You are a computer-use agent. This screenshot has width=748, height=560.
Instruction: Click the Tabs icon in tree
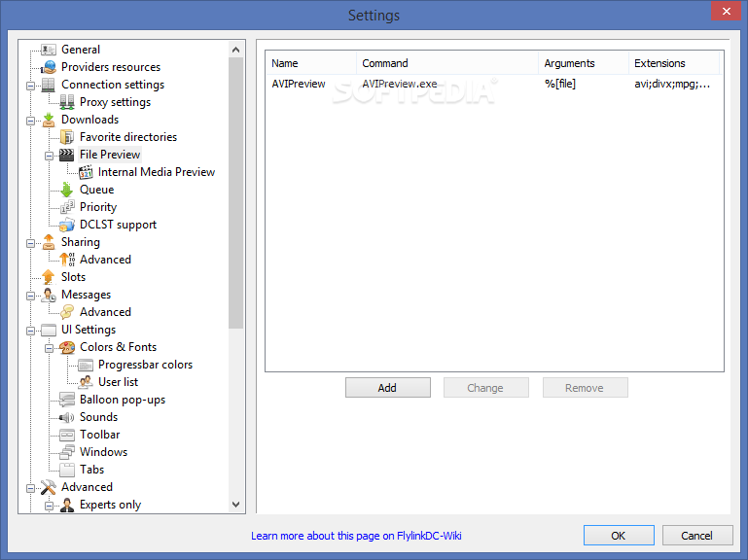coord(67,470)
